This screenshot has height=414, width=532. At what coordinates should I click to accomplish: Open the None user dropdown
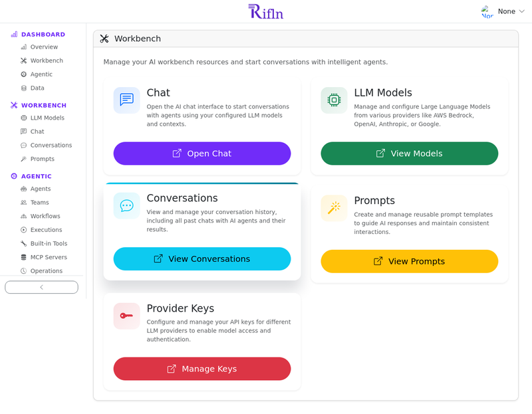(x=503, y=11)
